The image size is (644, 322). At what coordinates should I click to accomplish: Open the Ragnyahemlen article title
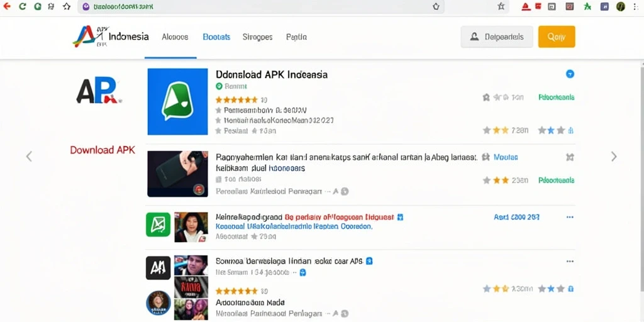click(x=347, y=163)
